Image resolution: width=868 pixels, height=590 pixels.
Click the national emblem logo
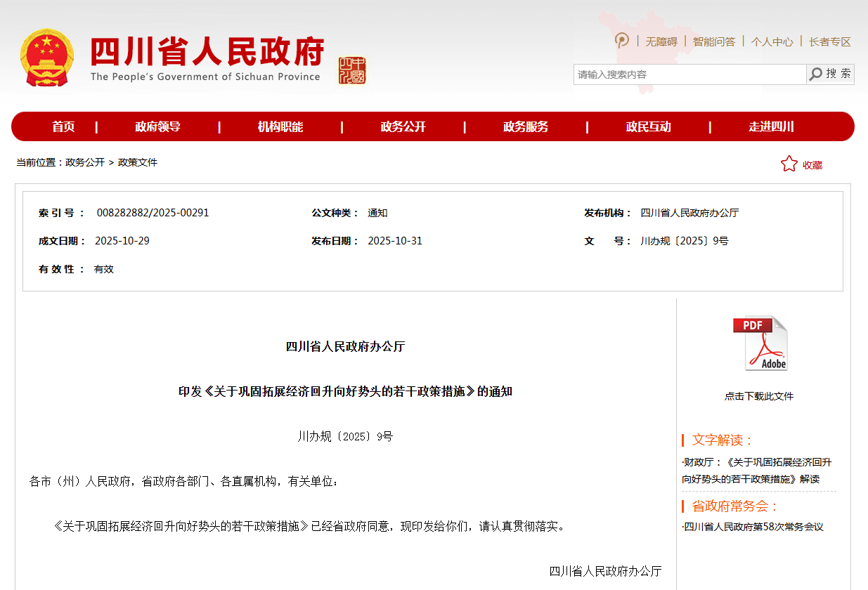point(47,58)
